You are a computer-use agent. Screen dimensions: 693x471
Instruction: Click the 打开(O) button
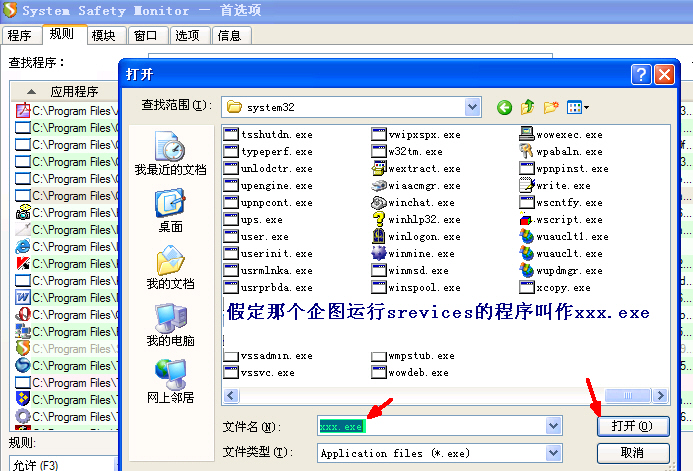point(632,426)
